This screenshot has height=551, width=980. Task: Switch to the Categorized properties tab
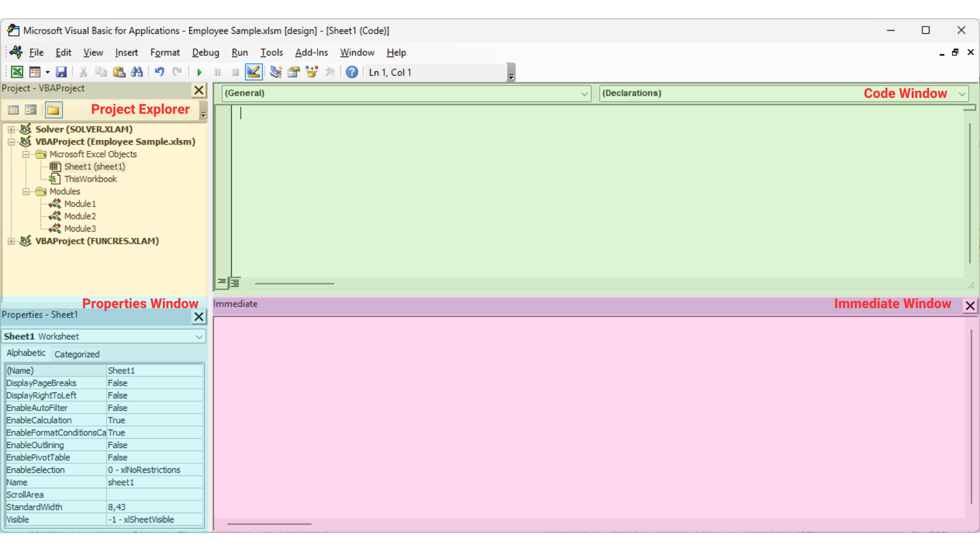tap(77, 354)
